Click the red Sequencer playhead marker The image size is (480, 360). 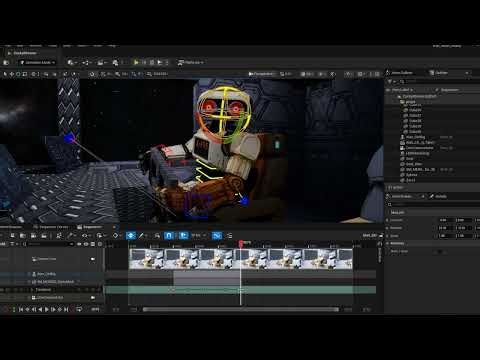tap(241, 244)
